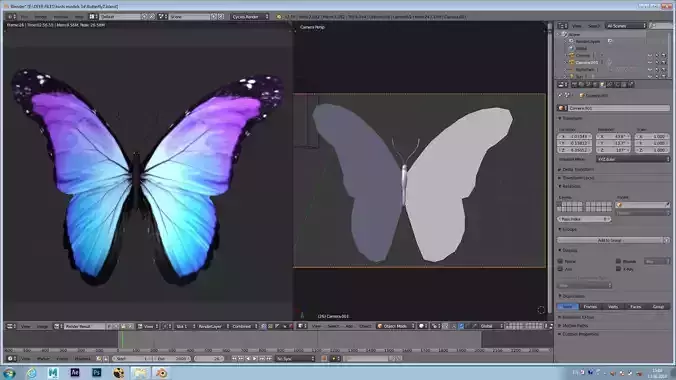Viewport: 676px width, 380px height.
Task: Open the Image menu in image editor
Action: click(42, 326)
